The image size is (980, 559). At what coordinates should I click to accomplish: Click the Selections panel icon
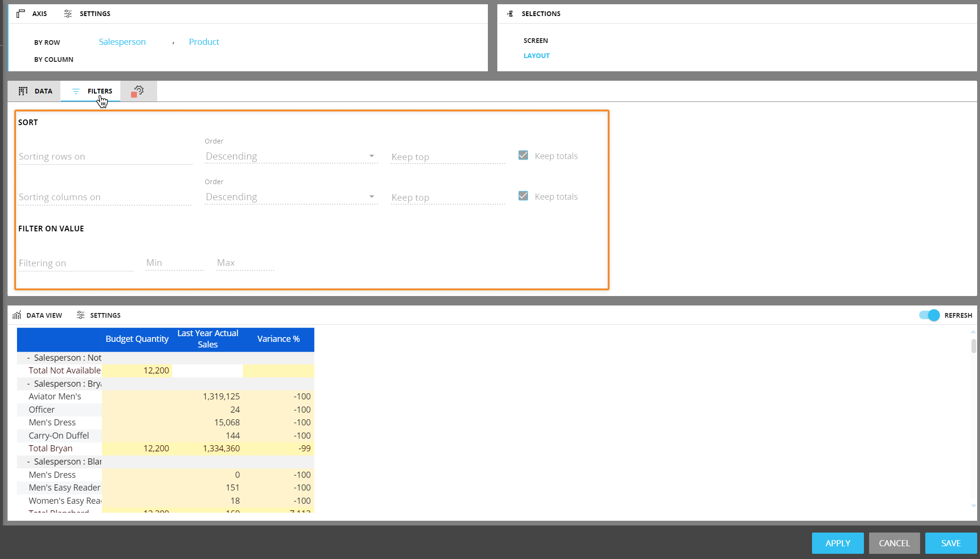(510, 14)
